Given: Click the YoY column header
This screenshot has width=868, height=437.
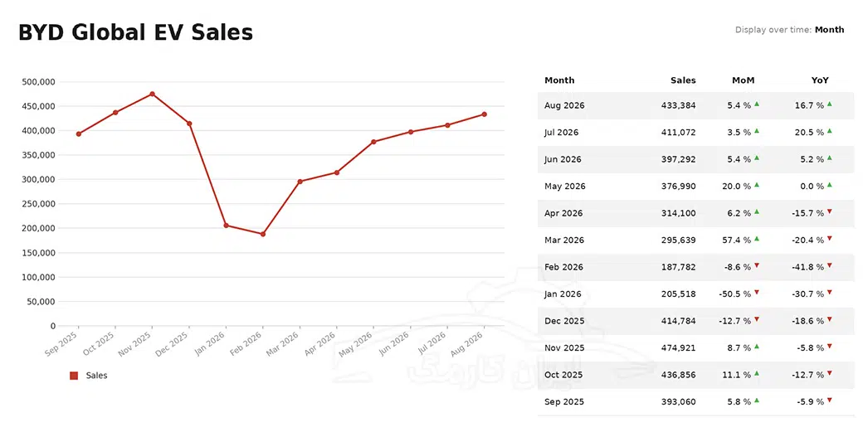Looking at the screenshot, I should pos(820,80).
